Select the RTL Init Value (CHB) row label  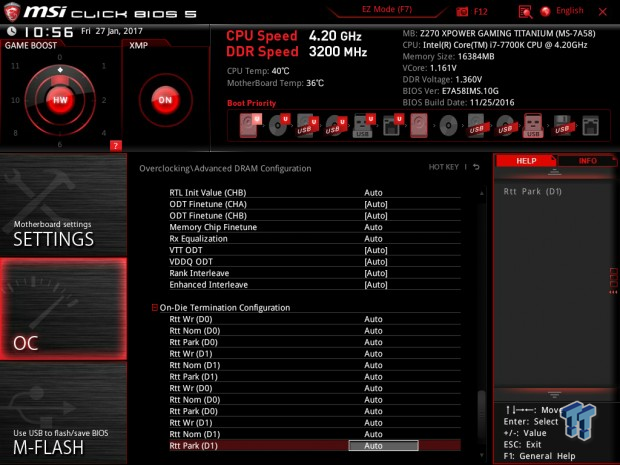(208, 193)
